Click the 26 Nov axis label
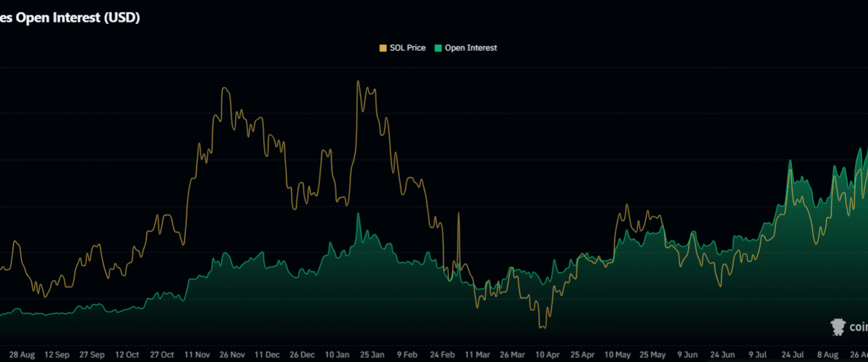868x362 pixels. 232,355
